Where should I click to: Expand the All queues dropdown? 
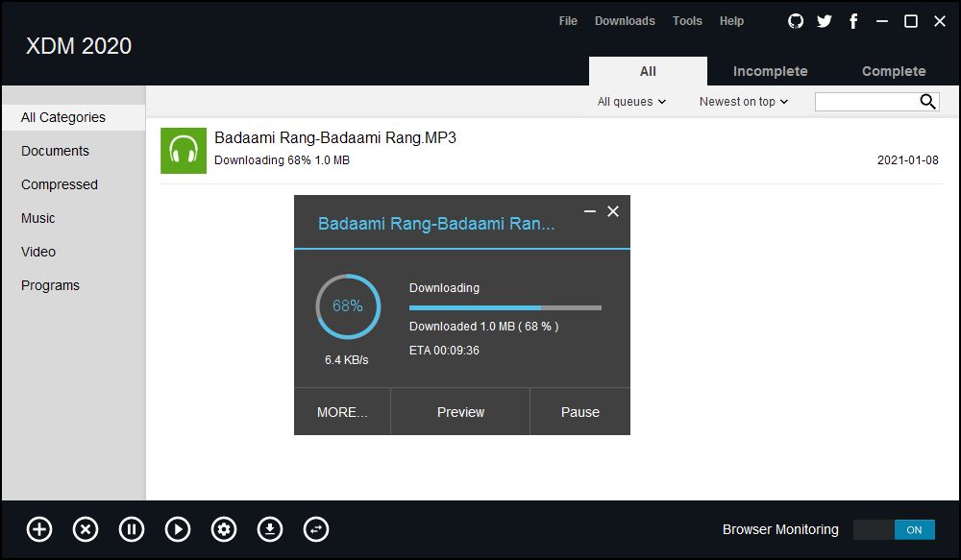(631, 102)
